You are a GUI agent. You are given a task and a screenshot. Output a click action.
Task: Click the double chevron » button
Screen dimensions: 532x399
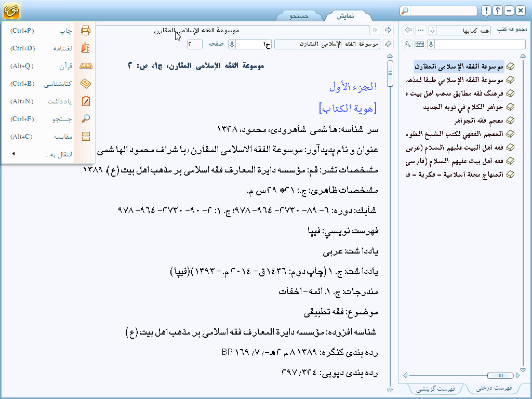(x=375, y=30)
